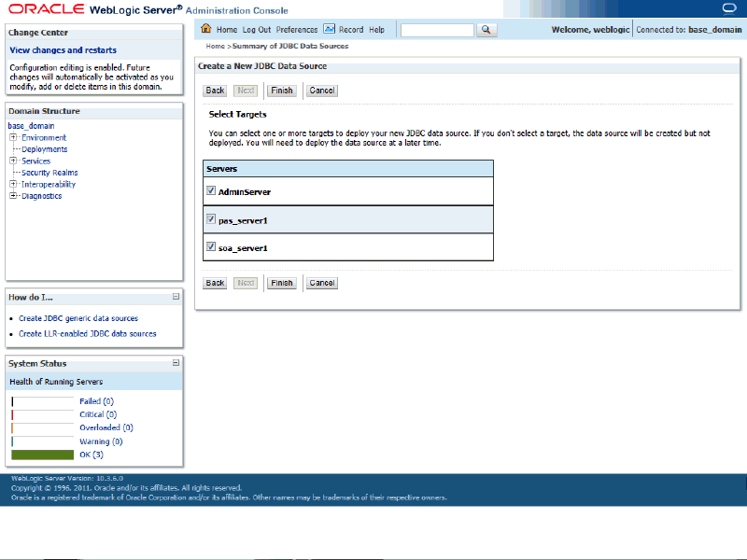Open Preferences in the toolbar

[x=297, y=30]
